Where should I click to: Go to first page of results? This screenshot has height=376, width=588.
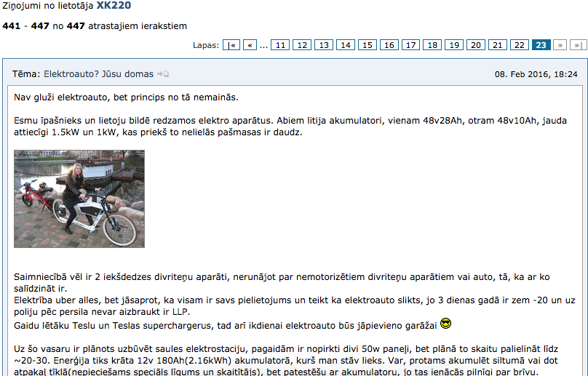tap(231, 45)
